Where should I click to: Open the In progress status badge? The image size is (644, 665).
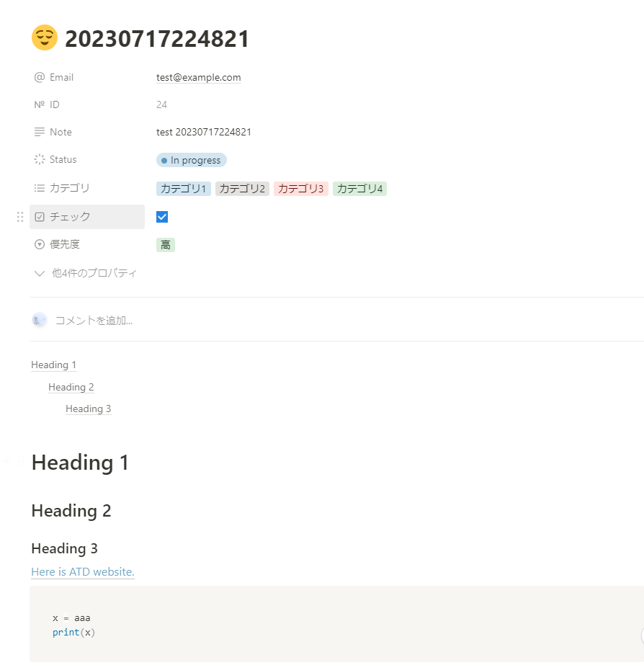[191, 159]
